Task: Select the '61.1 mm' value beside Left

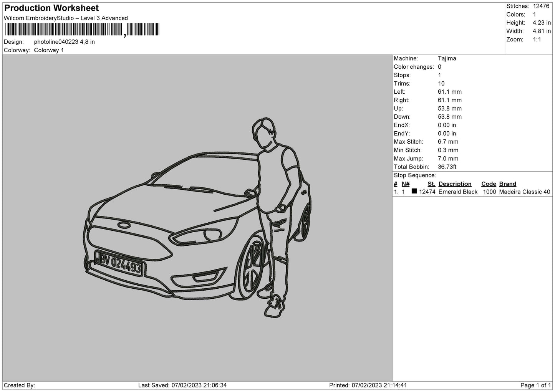Action: pyautogui.click(x=450, y=92)
